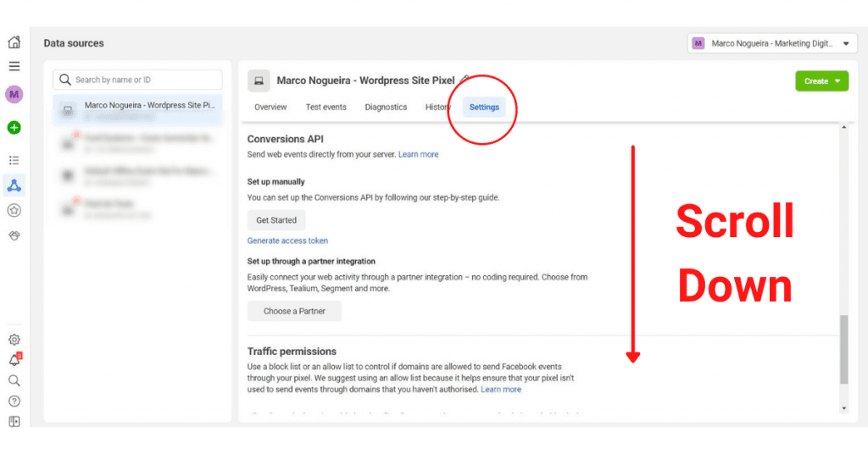Open the hamburger menu icon

14,66
